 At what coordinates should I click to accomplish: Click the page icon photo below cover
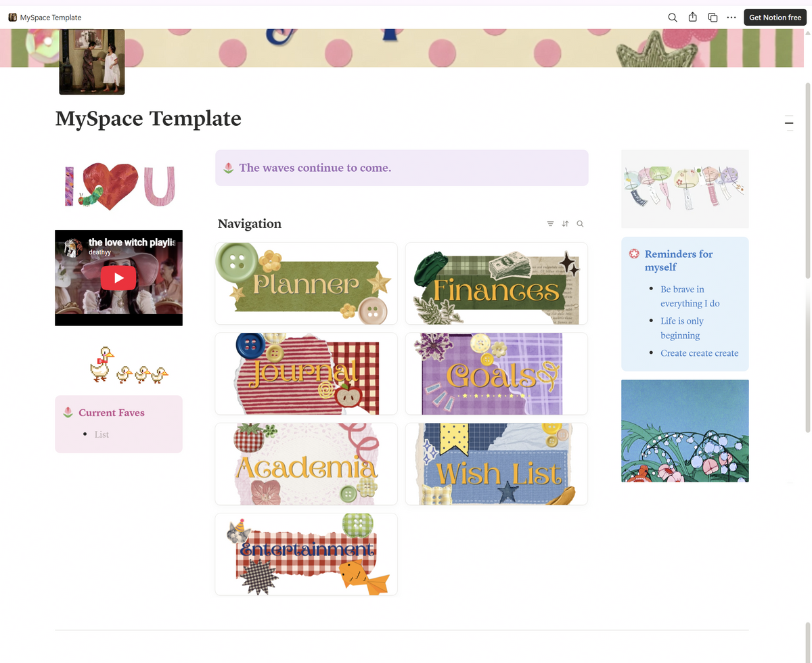tap(92, 62)
